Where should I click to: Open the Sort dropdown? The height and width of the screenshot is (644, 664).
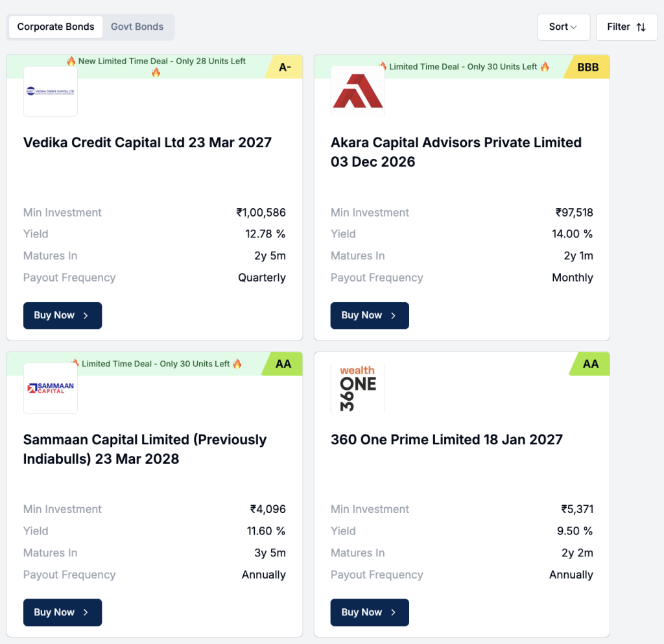click(x=563, y=27)
